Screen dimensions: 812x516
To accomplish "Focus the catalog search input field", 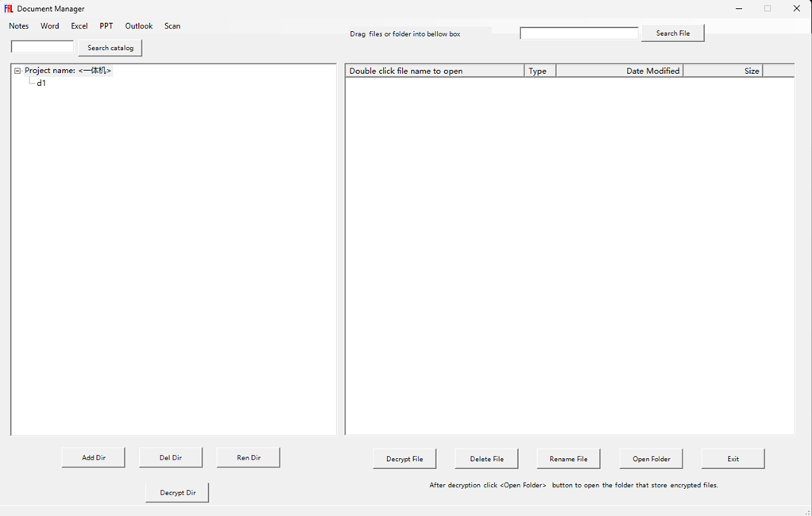I will (42, 48).
